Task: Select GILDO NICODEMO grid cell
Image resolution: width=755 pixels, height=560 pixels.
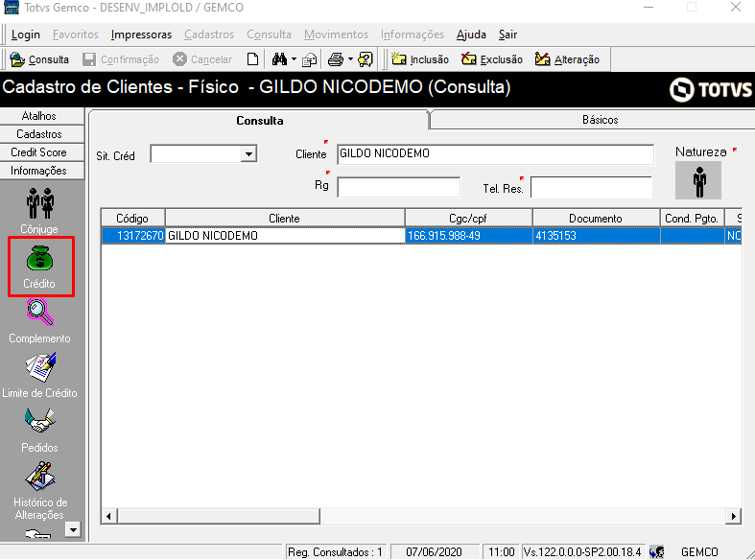Action: (285, 236)
